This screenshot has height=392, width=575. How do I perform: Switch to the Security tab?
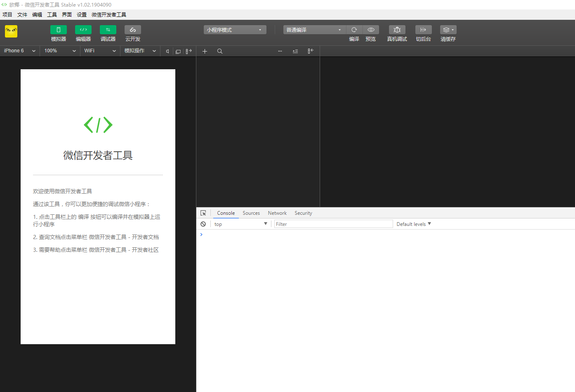(x=303, y=213)
